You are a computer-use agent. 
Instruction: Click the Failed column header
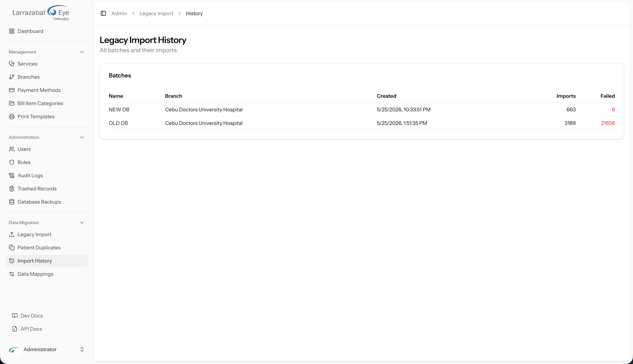tap(608, 96)
